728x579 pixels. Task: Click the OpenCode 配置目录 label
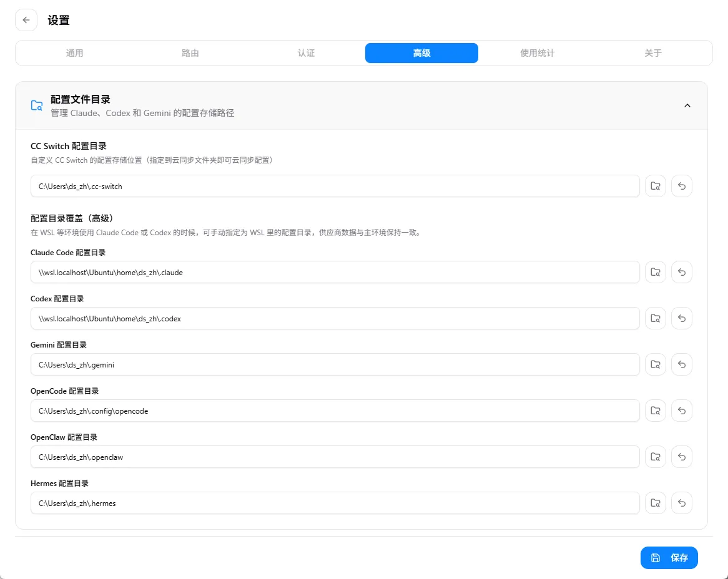tap(64, 391)
